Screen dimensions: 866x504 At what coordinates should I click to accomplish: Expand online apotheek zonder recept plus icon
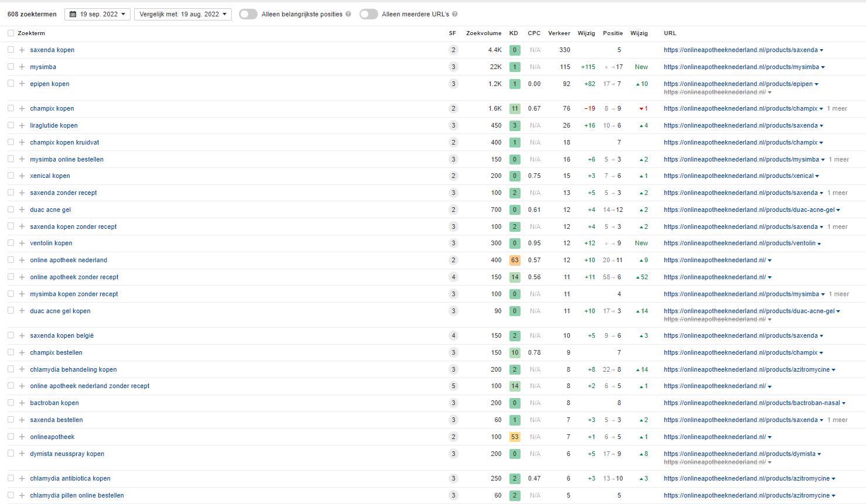tap(22, 277)
